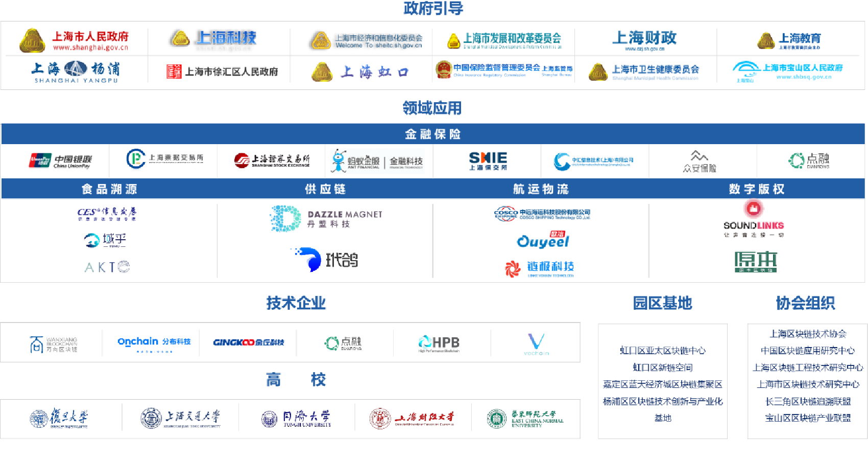Click the 蚂蚁金服 Ant Financial logo
Screen dimensions: 868x460
point(377,161)
